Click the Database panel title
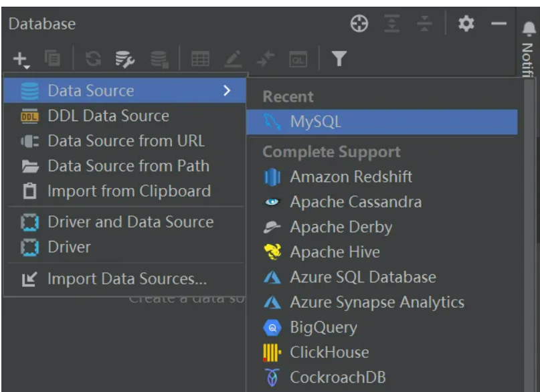540x392 pixels. click(x=42, y=23)
